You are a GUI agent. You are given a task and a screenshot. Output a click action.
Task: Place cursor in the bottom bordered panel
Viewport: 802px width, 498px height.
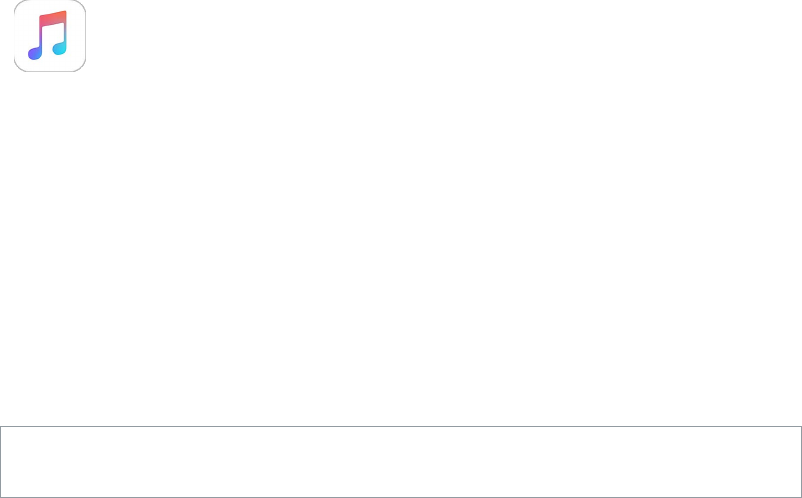click(400, 461)
